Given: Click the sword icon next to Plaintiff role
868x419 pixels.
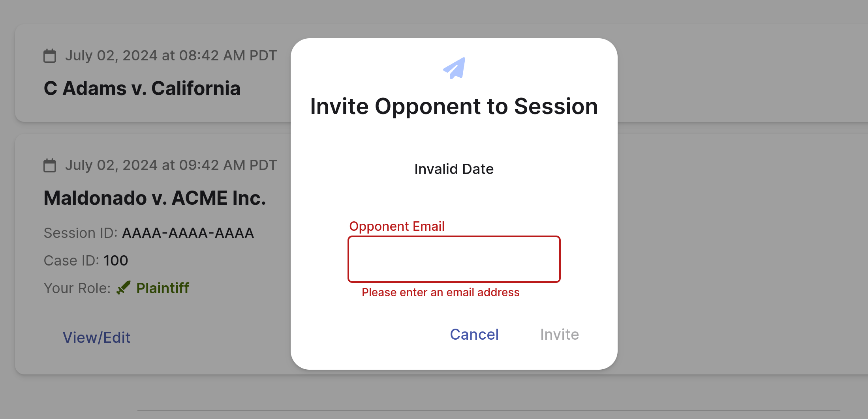Looking at the screenshot, I should (x=123, y=288).
